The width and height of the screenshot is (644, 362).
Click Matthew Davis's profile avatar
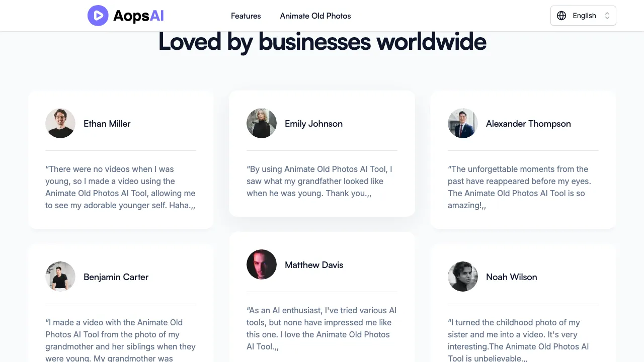click(262, 264)
